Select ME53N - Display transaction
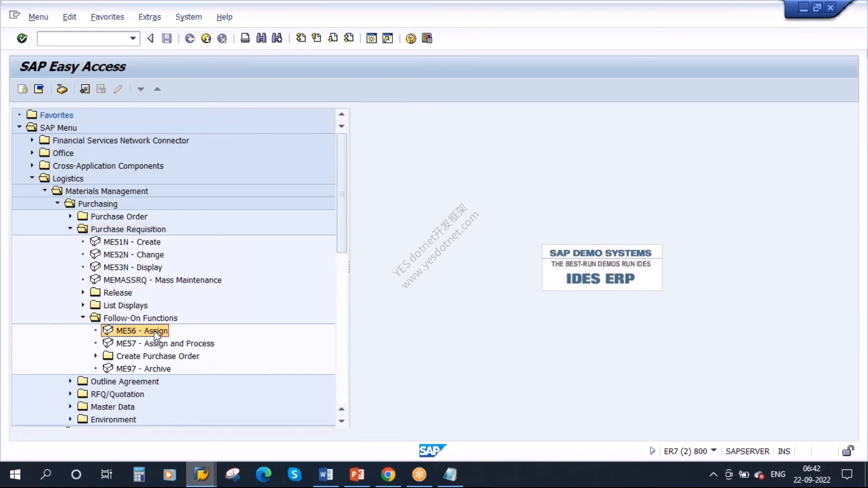The width and height of the screenshot is (868, 488). [132, 267]
